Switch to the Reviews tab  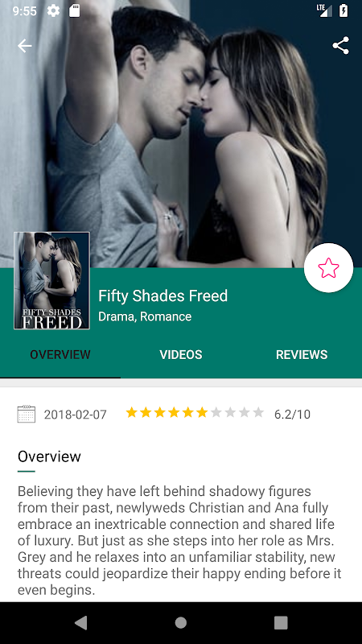pyautogui.click(x=302, y=355)
